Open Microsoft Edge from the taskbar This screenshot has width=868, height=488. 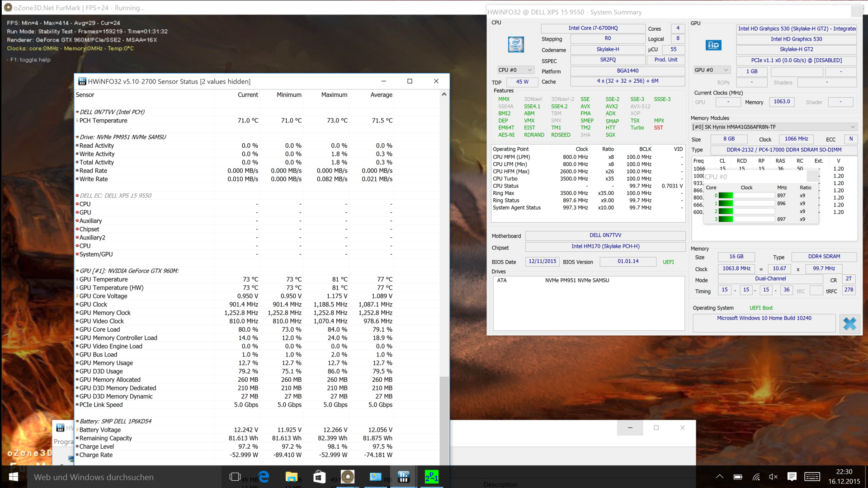pos(264,477)
